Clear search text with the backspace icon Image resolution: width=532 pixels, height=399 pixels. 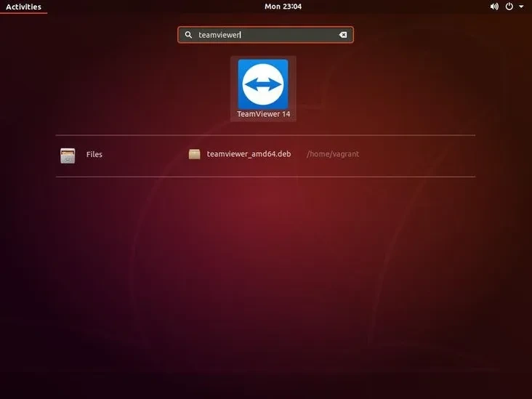(x=343, y=35)
